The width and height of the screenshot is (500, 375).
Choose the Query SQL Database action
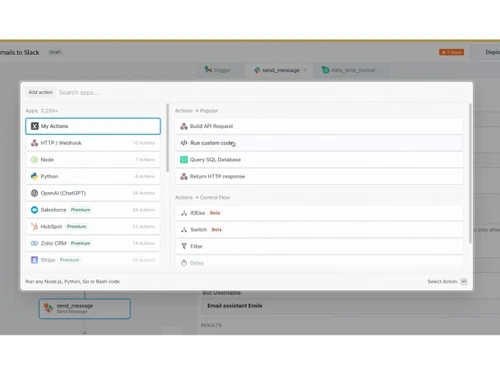coord(319,160)
